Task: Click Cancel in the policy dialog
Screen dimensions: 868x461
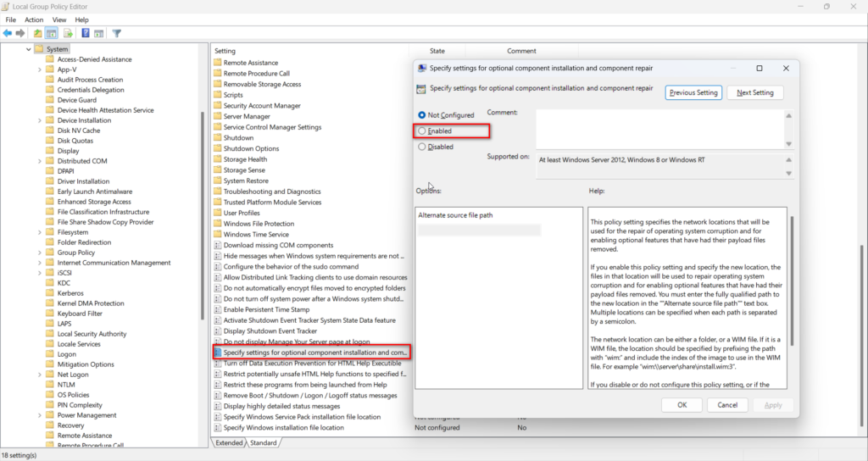Action: (727, 405)
